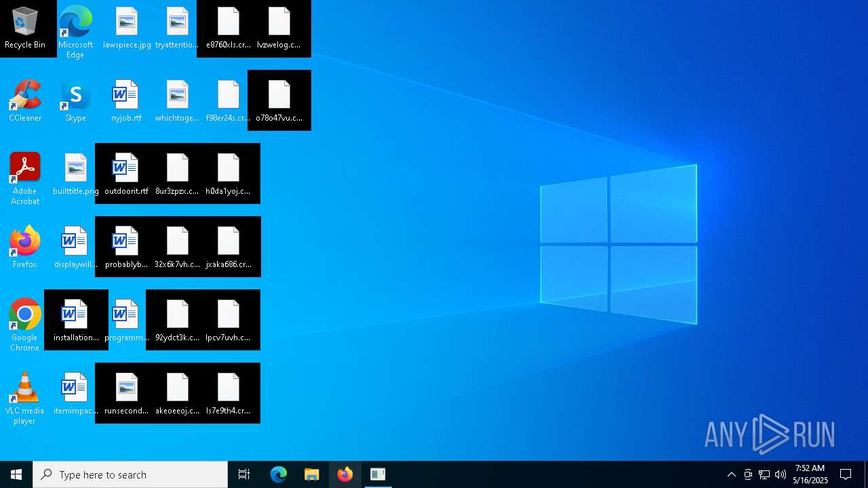This screenshot has width=868, height=488.
Task: Open the system tray device icon beside the hidden-icons arrow
Action: coord(748,474)
